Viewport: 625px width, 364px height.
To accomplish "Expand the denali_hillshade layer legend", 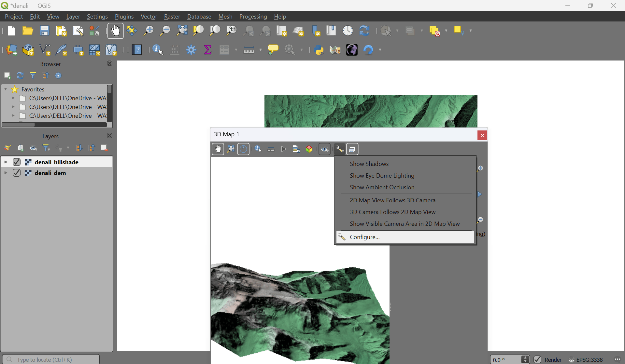I will tap(6, 162).
